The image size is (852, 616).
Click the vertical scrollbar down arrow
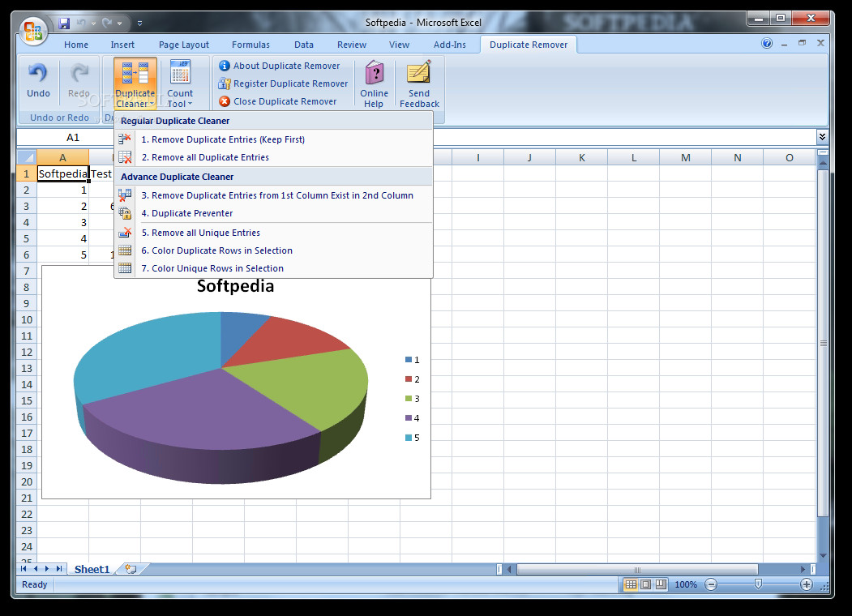click(x=823, y=555)
